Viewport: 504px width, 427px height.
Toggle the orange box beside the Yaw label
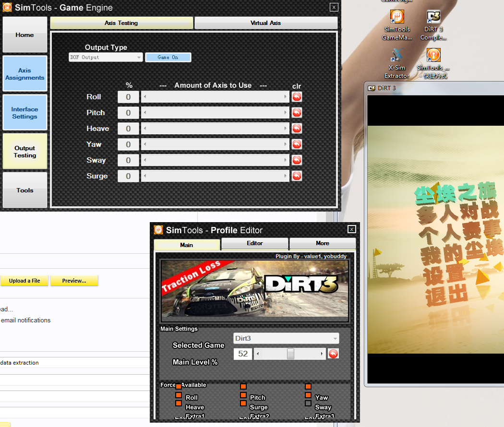click(308, 395)
